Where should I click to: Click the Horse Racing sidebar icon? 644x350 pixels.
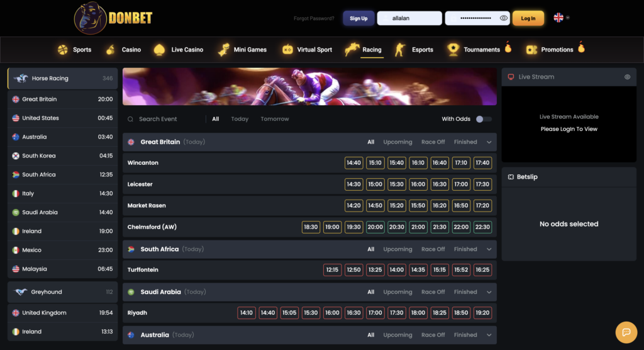coord(21,78)
